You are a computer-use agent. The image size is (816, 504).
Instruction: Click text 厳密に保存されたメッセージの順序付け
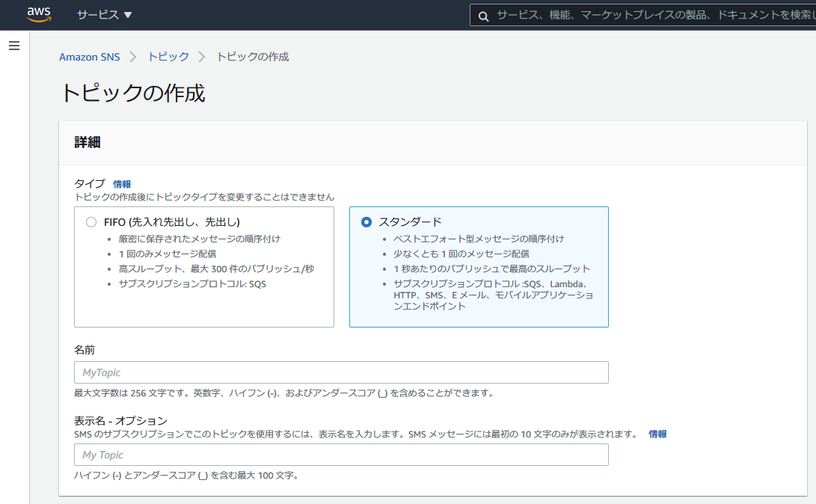[199, 239]
